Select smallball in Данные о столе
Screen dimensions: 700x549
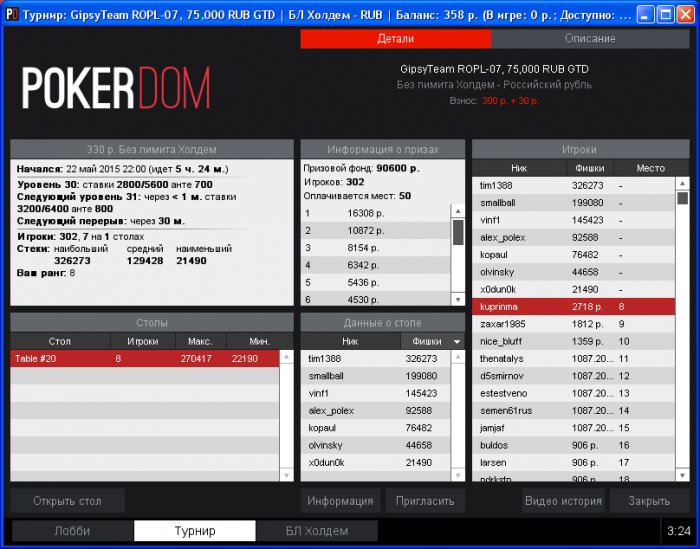[376, 376]
